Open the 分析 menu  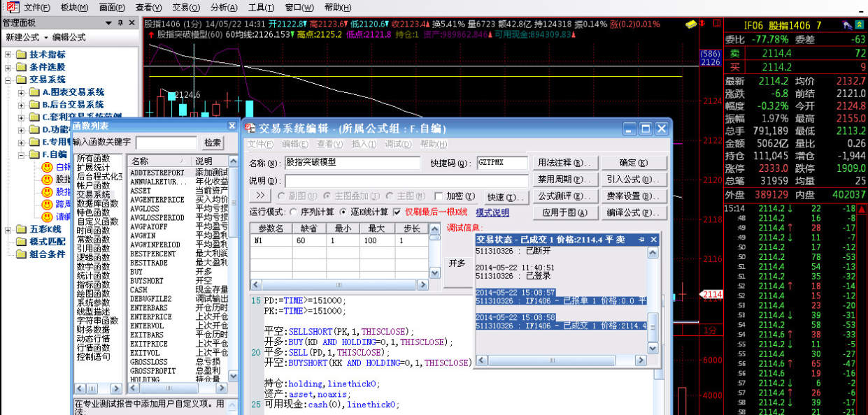(223, 8)
